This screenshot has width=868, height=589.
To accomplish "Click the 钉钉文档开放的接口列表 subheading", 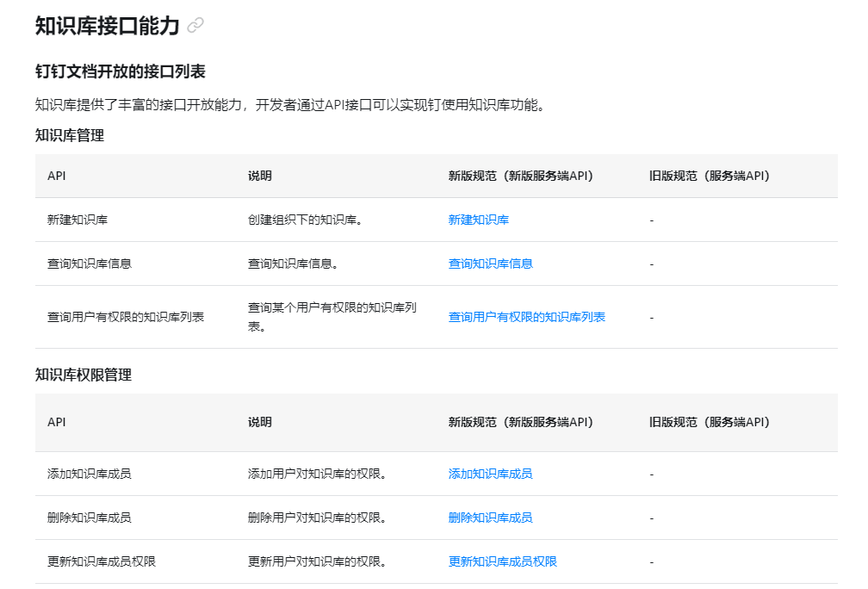I will (x=121, y=71).
